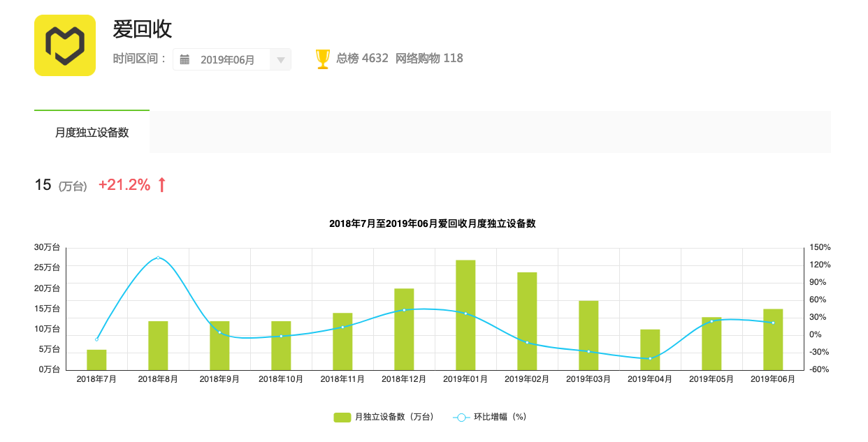Select the 月度独立设备数 tab

pyautogui.click(x=92, y=132)
